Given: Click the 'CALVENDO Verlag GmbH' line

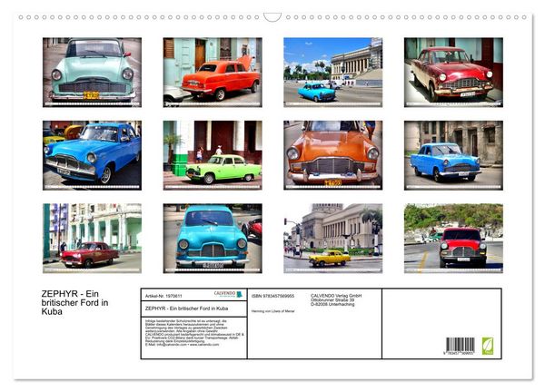Looking at the screenshot, I should (336, 296).
